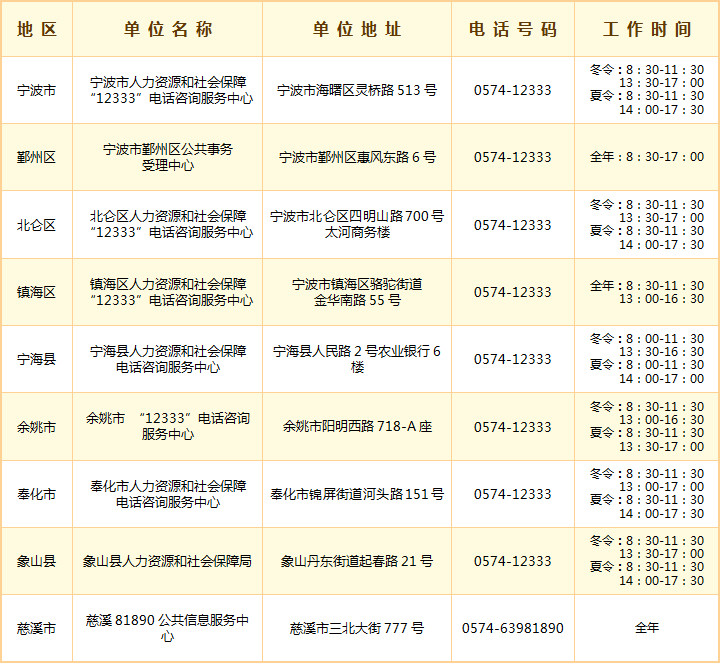Select the 奉化市 region cell

37,494
